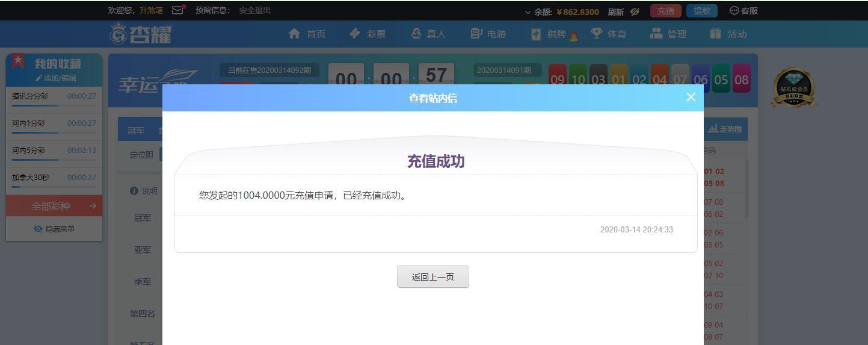Click the red 充值 button
Screen dimensions: 868x345
click(x=665, y=11)
